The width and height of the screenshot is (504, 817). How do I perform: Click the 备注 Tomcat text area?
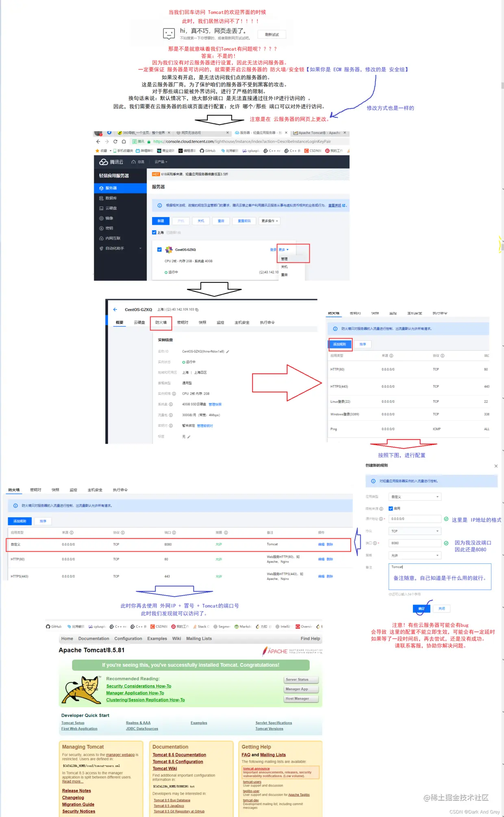point(440,576)
